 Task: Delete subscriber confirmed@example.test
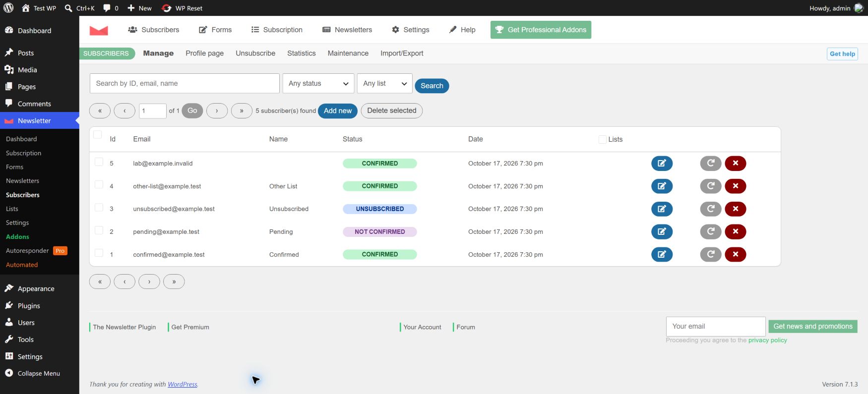pos(736,254)
